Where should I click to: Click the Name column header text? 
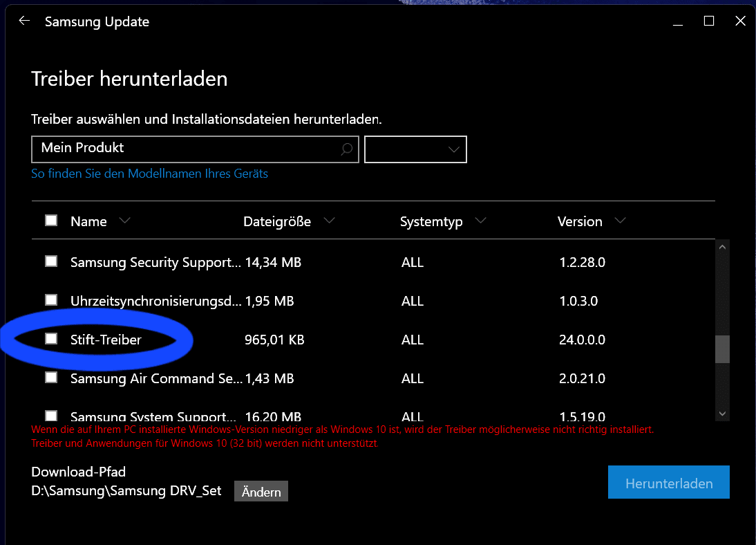[x=88, y=221]
